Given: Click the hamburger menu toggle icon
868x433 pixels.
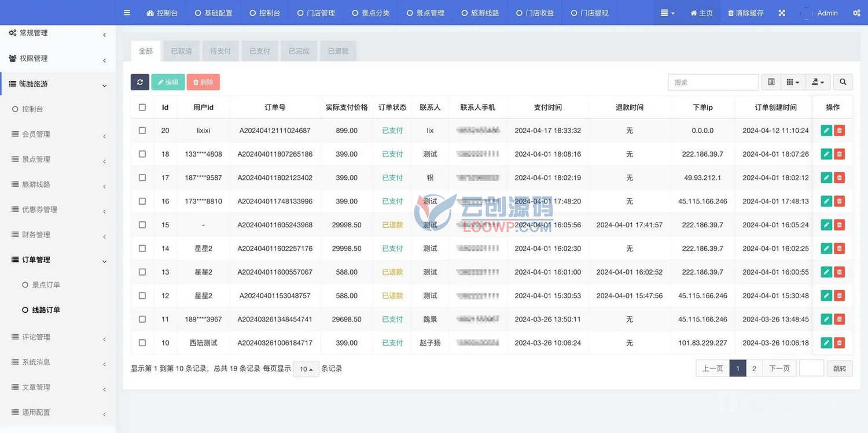Looking at the screenshot, I should pos(127,13).
